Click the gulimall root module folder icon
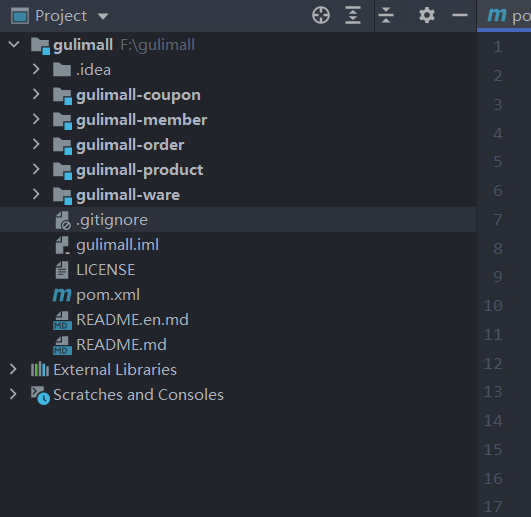The width and height of the screenshot is (531, 517). [x=40, y=46]
